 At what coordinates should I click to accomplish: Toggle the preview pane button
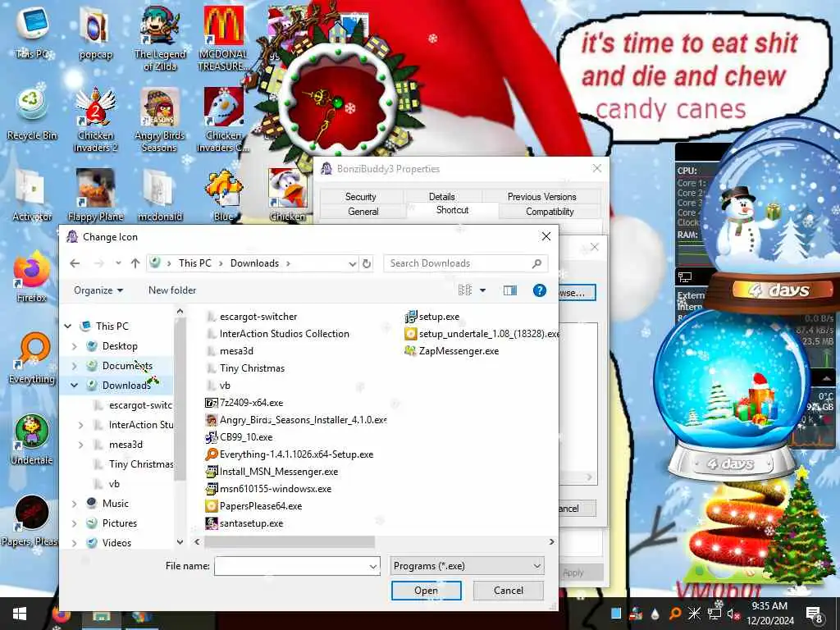[x=510, y=290]
